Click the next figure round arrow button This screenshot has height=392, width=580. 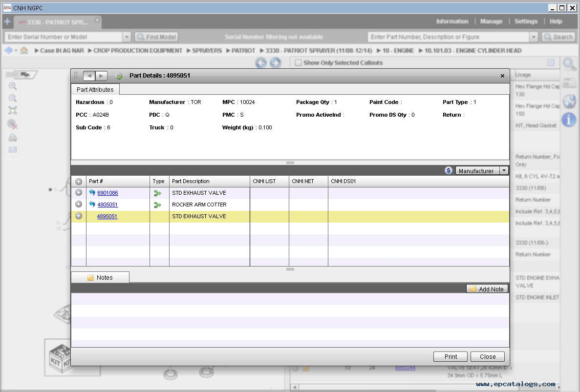pos(275,63)
